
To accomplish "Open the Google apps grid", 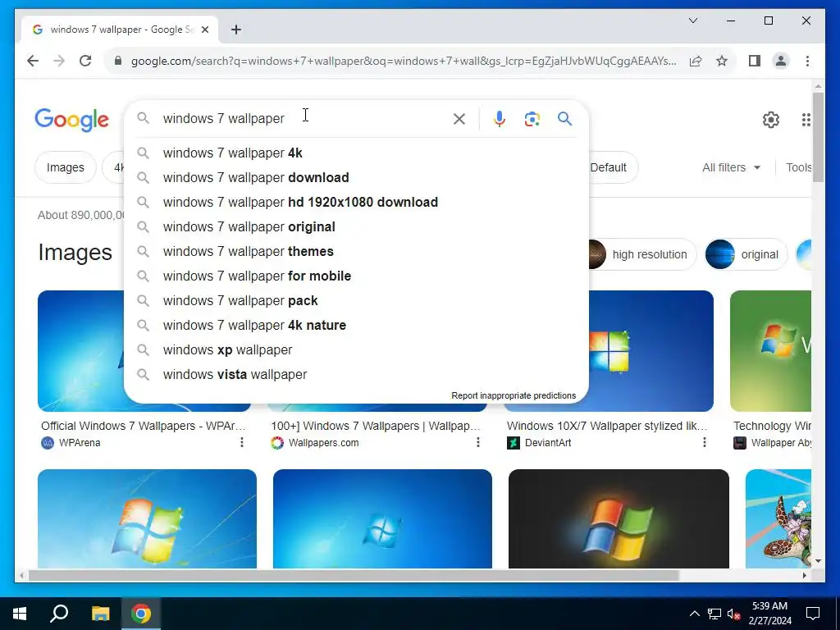I will click(806, 120).
